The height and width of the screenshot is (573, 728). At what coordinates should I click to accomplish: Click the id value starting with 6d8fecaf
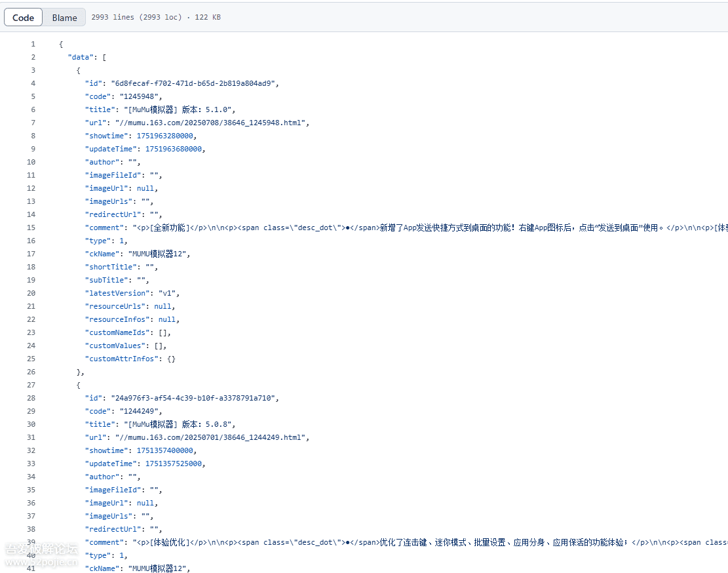pyautogui.click(x=195, y=83)
